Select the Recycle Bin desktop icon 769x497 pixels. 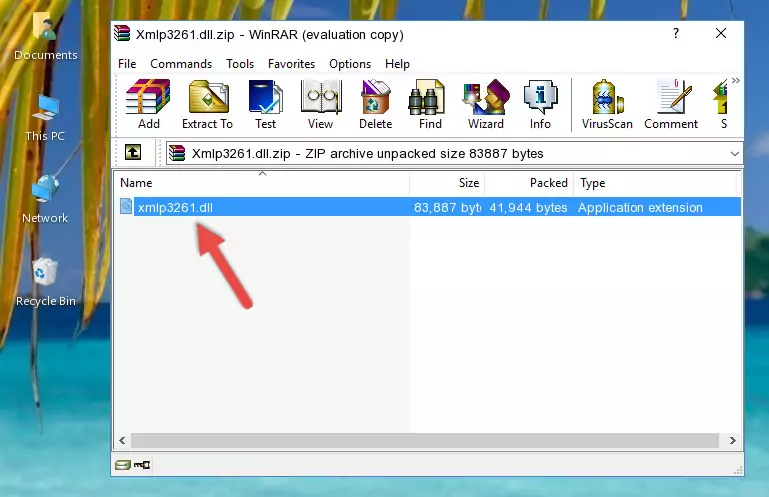tap(45, 283)
